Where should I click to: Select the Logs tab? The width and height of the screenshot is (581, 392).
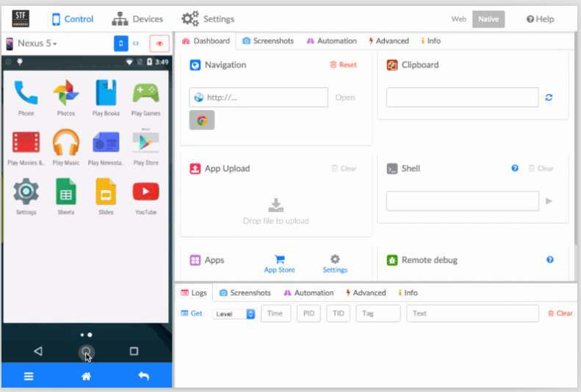click(194, 293)
